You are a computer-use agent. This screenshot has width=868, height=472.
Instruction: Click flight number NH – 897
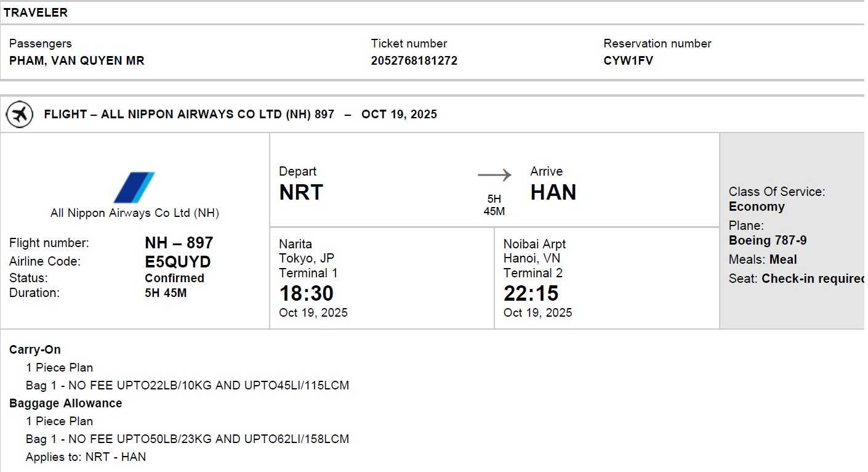(x=179, y=243)
